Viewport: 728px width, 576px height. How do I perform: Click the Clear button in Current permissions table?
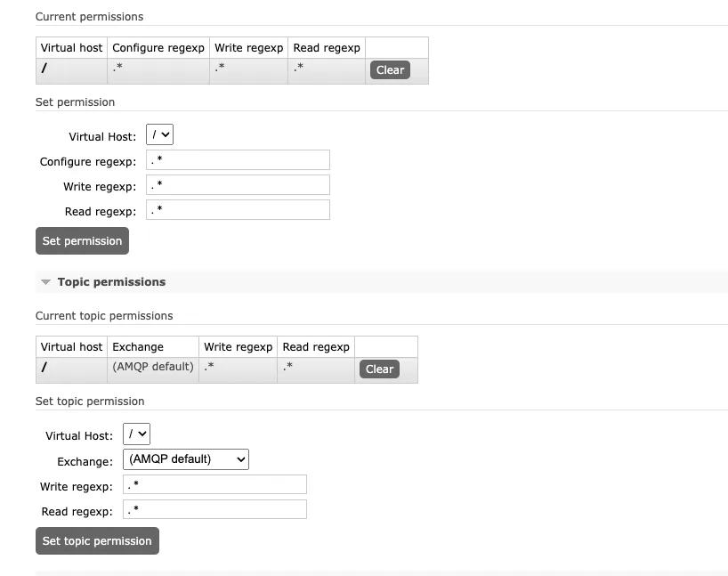(389, 69)
